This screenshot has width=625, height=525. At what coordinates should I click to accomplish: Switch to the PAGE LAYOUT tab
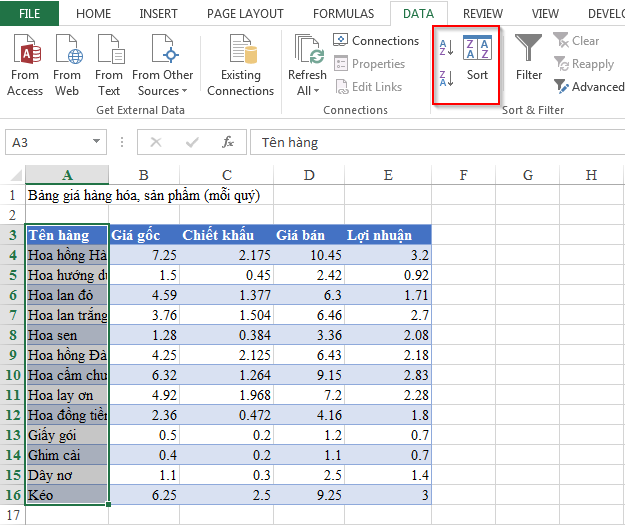tap(245, 14)
